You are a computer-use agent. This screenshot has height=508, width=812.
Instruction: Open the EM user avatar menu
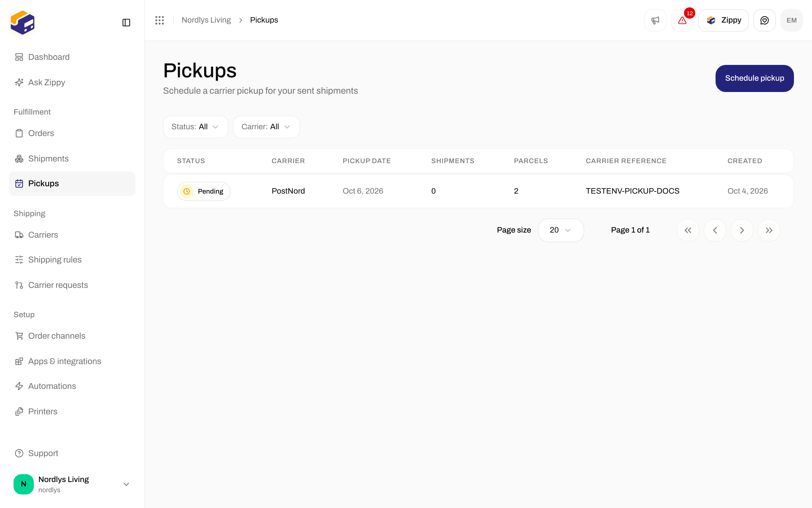click(791, 21)
